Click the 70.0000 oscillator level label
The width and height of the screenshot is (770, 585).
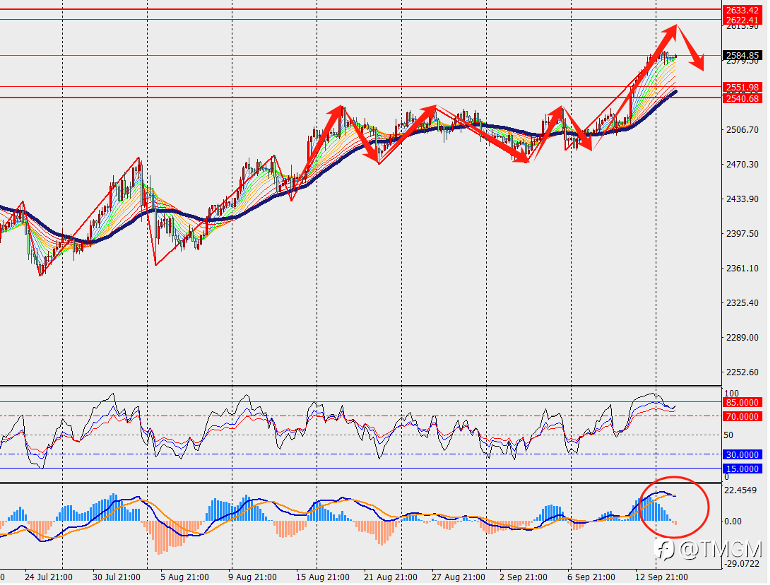742,417
